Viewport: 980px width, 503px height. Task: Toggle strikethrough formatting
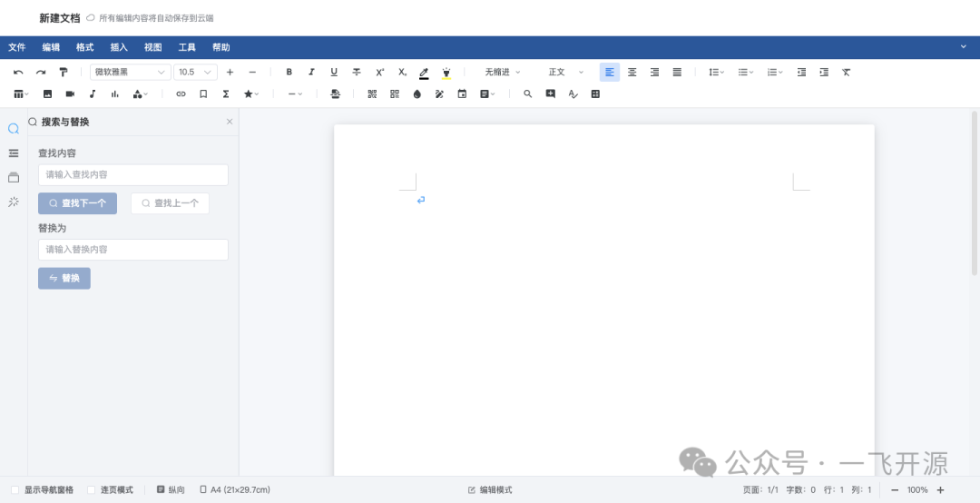click(357, 73)
